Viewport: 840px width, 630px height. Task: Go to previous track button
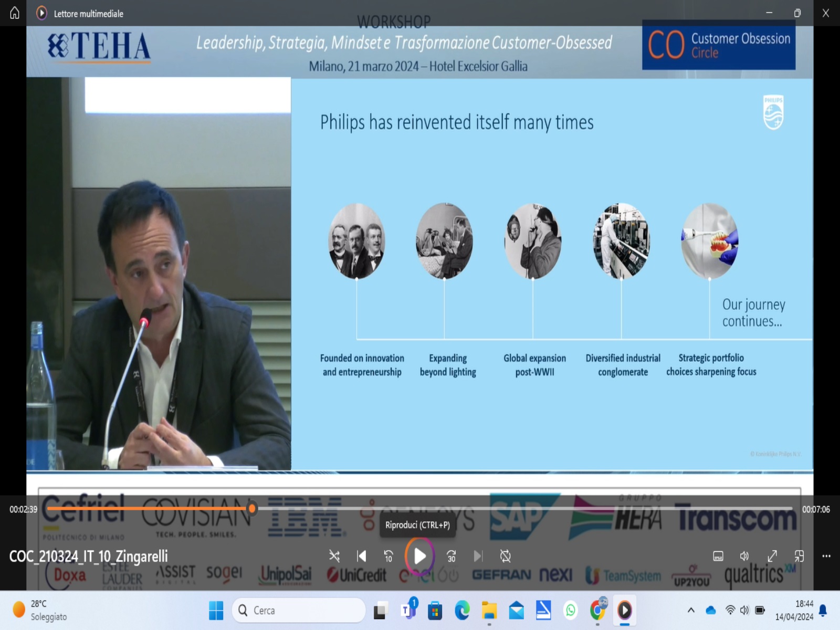click(361, 556)
